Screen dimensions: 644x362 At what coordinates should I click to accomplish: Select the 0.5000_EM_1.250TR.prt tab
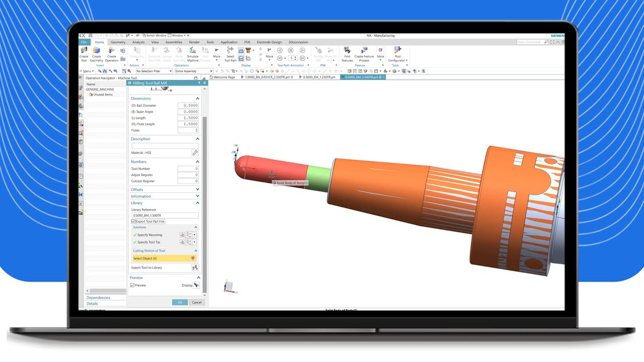pyautogui.click(x=317, y=77)
